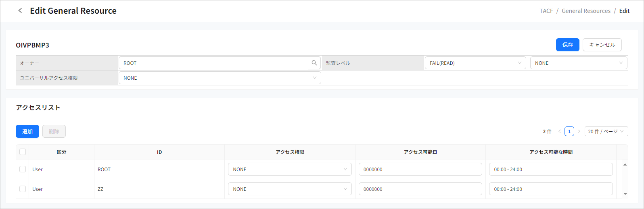
Task: Click the back arrow beside Edit General Resource
Action: 20,11
